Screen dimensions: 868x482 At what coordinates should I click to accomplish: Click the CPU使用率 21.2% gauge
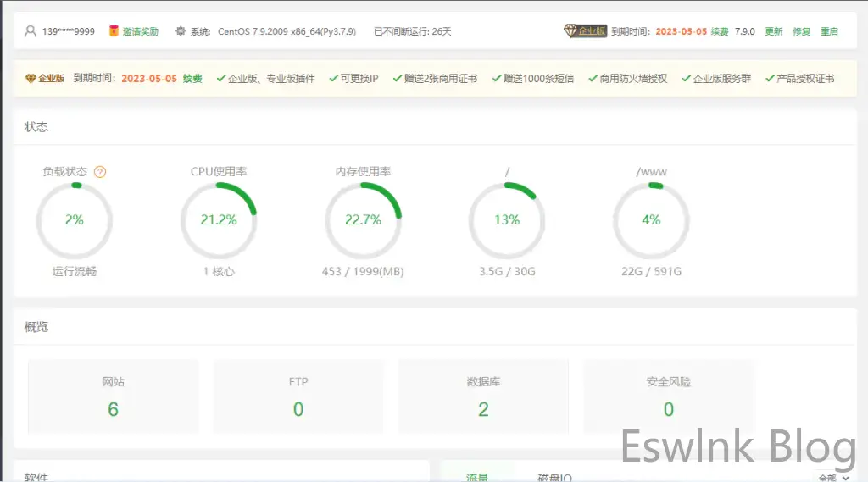pyautogui.click(x=219, y=220)
